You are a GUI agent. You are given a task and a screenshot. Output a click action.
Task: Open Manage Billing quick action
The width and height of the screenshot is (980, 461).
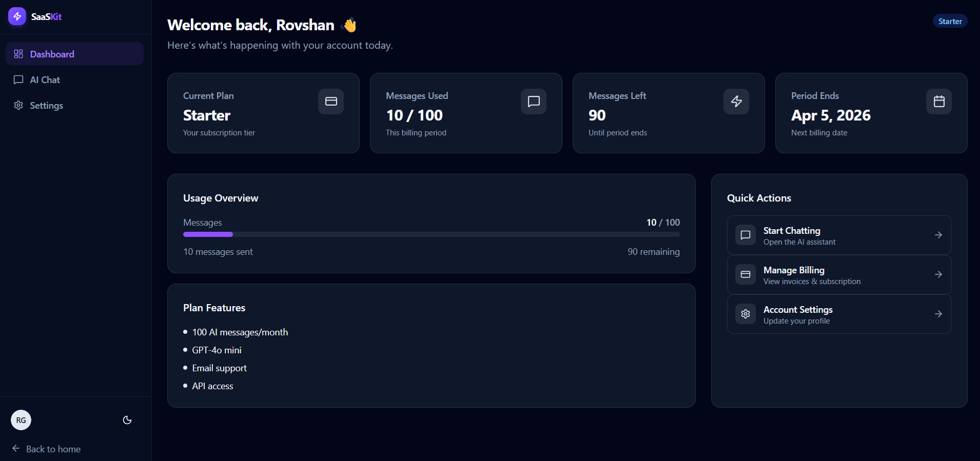pyautogui.click(x=839, y=274)
